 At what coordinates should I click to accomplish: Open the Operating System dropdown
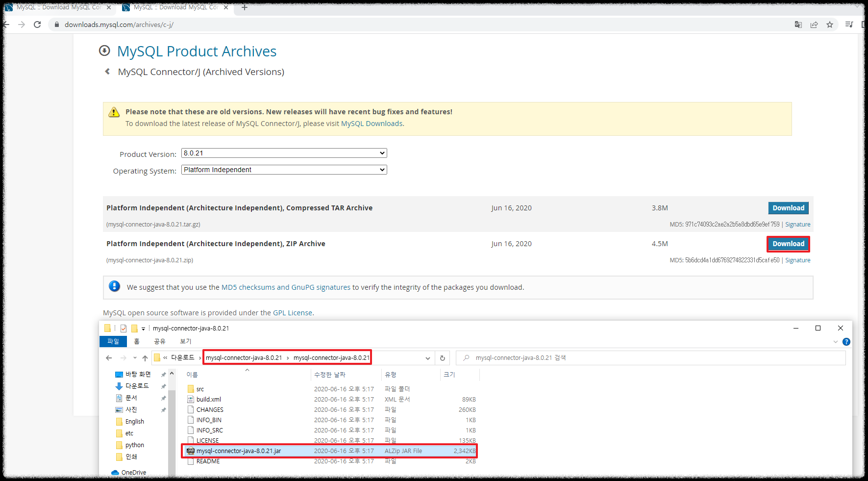click(284, 170)
